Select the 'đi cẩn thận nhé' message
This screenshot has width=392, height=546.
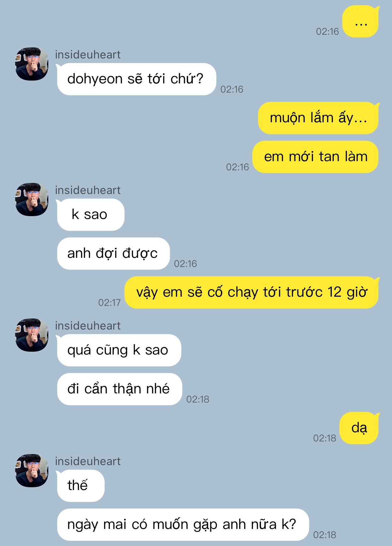coord(119,389)
